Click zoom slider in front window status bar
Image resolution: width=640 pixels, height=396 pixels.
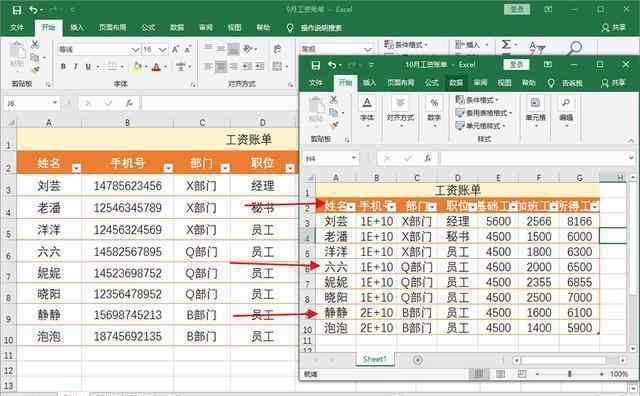click(569, 374)
